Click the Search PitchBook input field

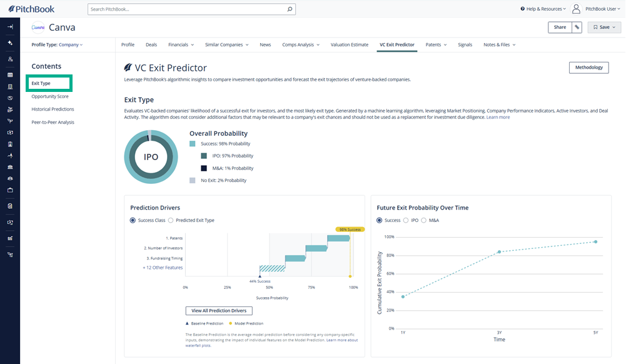[191, 9]
